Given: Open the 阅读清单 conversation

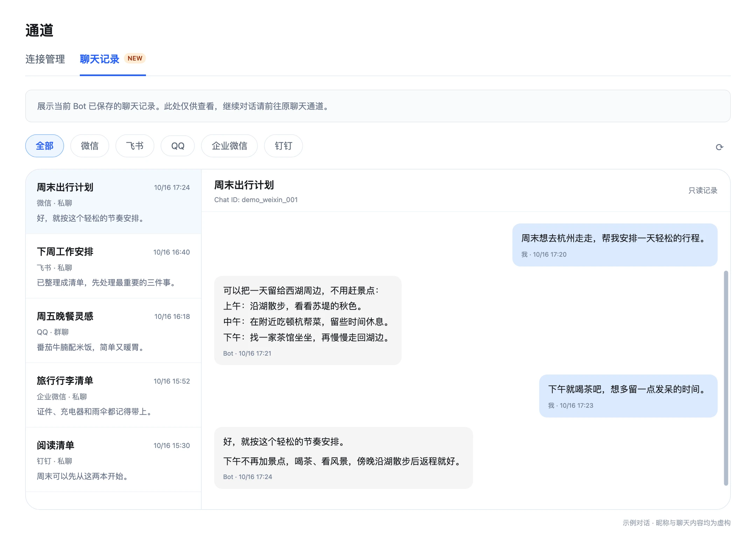Looking at the screenshot, I should point(113,460).
